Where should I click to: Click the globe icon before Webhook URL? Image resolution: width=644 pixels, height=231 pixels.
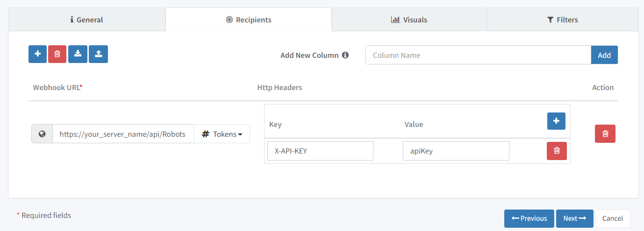(x=42, y=134)
